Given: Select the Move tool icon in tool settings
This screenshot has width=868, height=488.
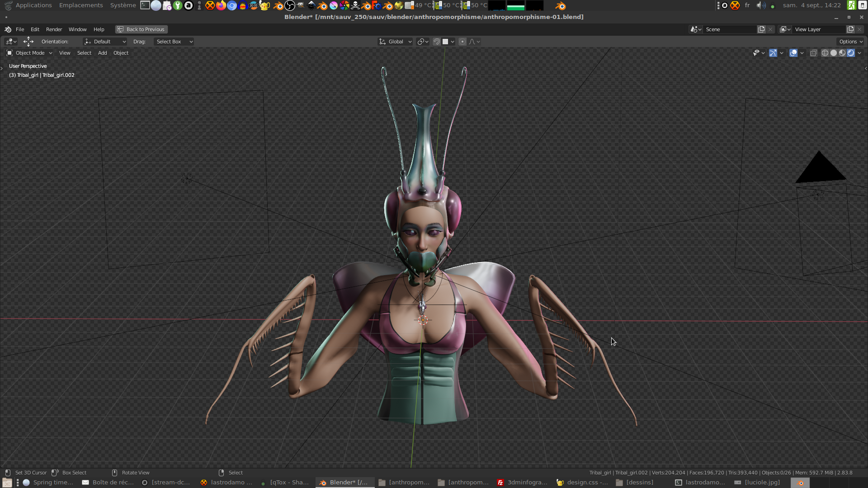Looking at the screenshot, I should tap(28, 42).
